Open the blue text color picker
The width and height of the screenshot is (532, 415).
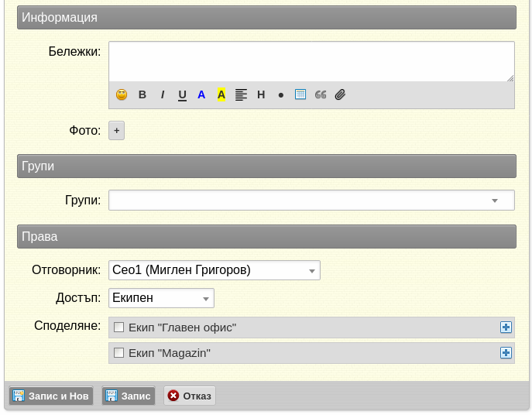tap(201, 94)
